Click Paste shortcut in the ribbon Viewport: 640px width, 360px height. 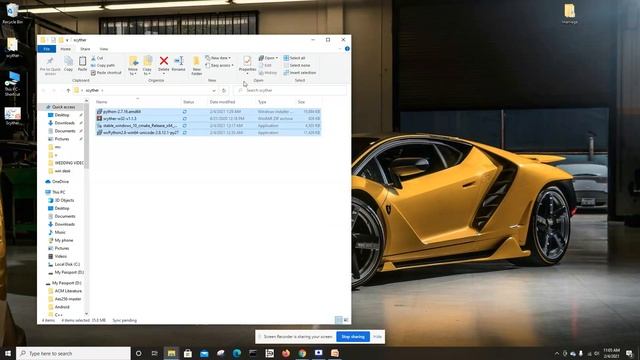click(106, 73)
